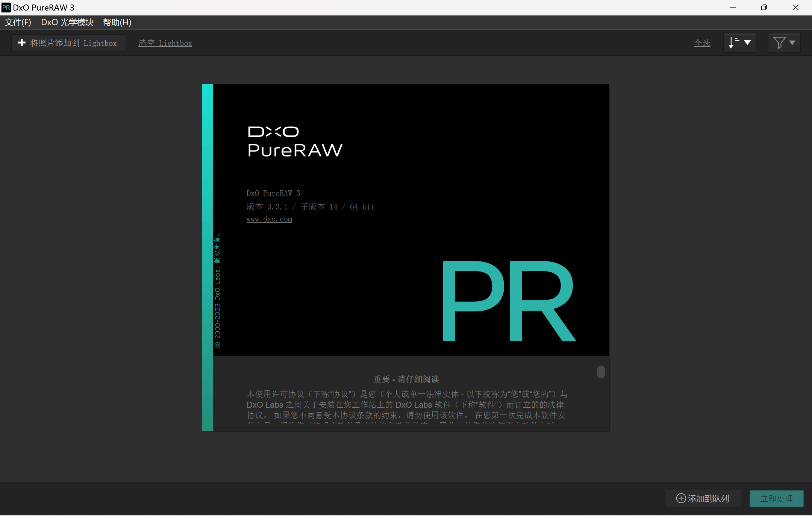Click 将照片添加到 Lightbox button
Image resolution: width=812 pixels, height=516 pixels.
(x=69, y=43)
